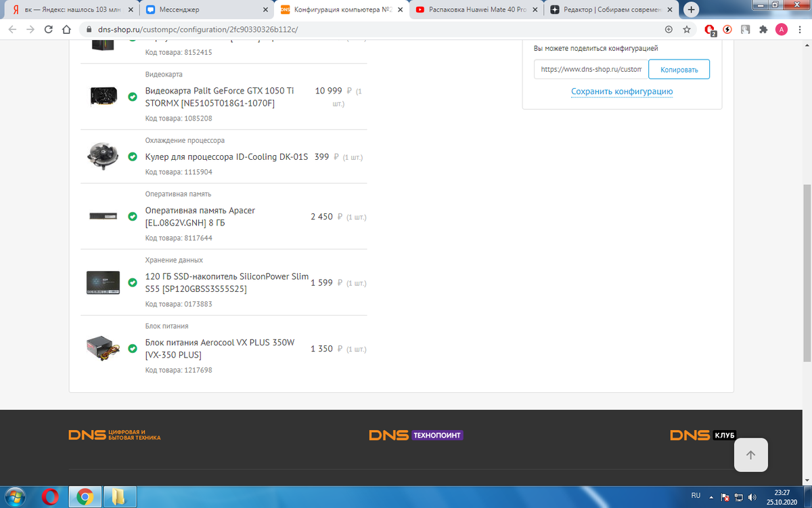This screenshot has height=508, width=812.
Task: Click the Aerocool power supply thumbnail
Action: (103, 348)
